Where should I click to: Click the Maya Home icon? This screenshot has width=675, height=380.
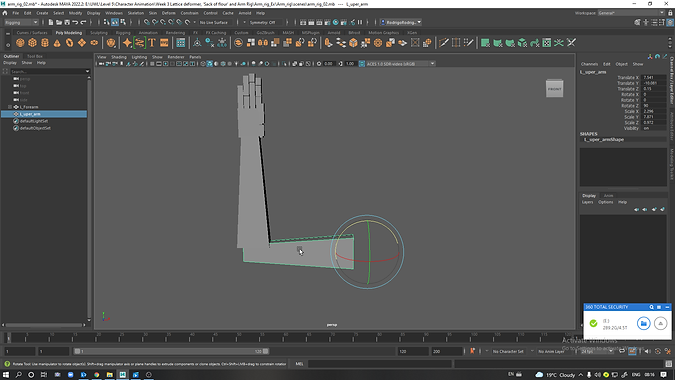[x=5, y=13]
